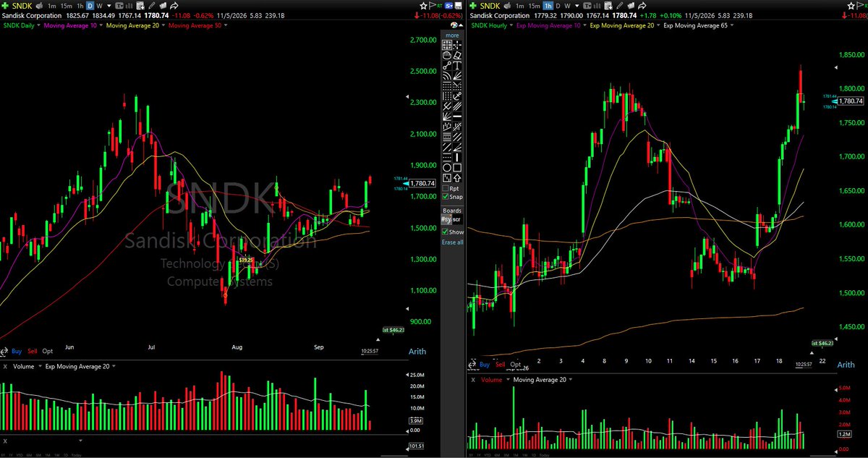868x458 pixels.
Task: Open Moving Average 20 dropdown on daily chart
Action: click(163, 25)
